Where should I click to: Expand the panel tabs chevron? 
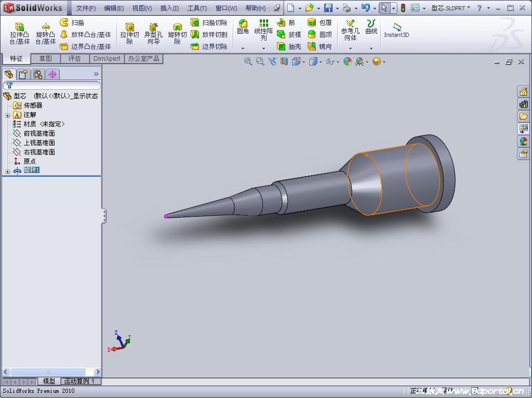[x=96, y=74]
